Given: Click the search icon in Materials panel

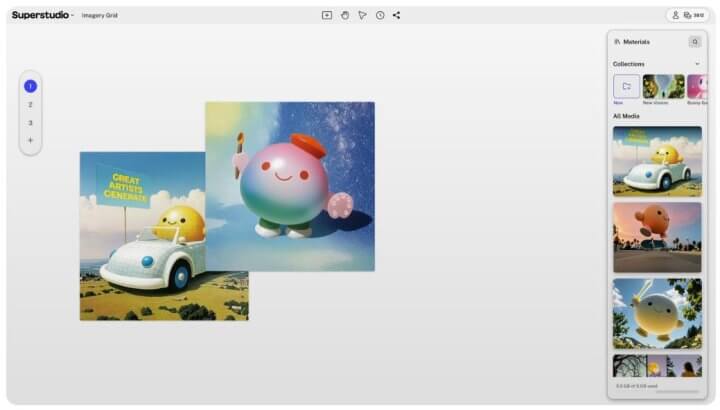Looking at the screenshot, I should coord(695,42).
